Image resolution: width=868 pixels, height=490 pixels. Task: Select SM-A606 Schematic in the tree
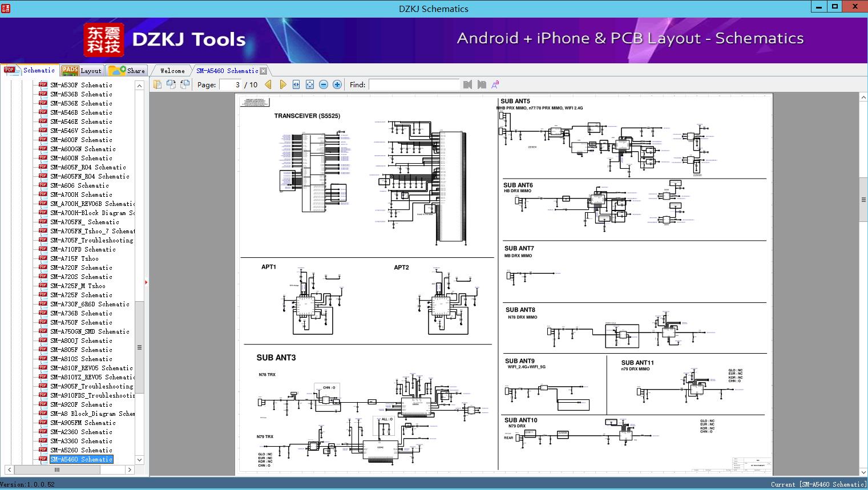coord(79,185)
